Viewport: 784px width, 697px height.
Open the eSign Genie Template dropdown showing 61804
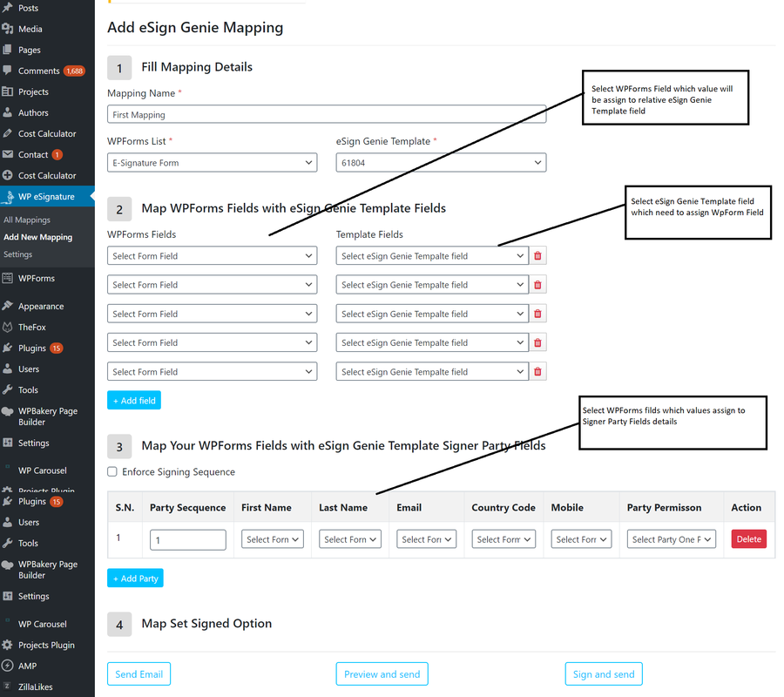pos(441,162)
